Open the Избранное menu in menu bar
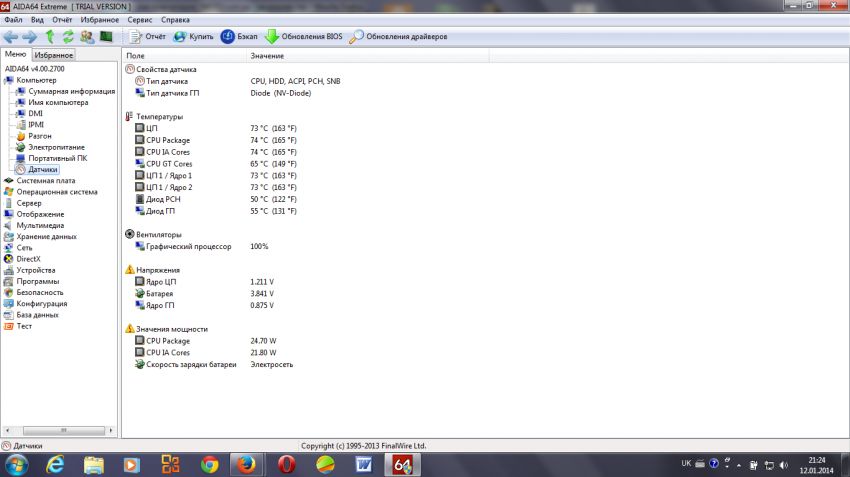 [100, 20]
